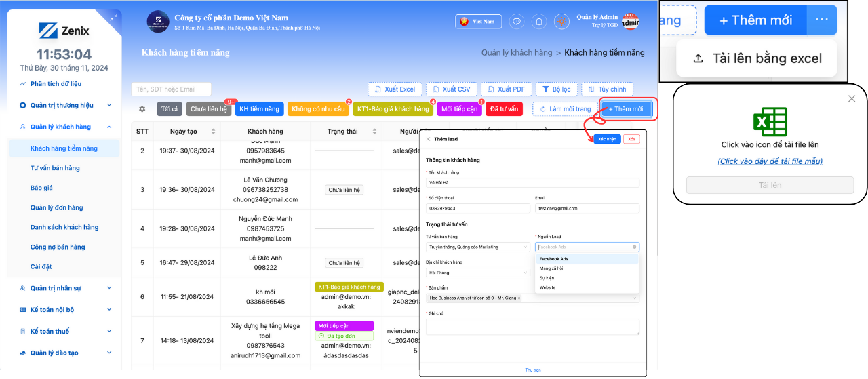Toggle the sun theme icon
Image resolution: width=868 pixels, height=379 pixels.
[561, 22]
